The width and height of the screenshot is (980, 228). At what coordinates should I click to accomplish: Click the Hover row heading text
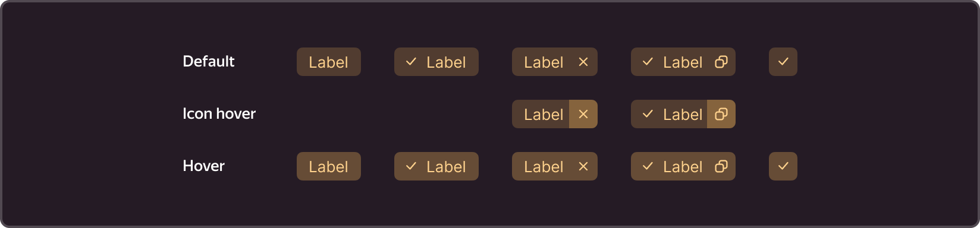click(203, 166)
